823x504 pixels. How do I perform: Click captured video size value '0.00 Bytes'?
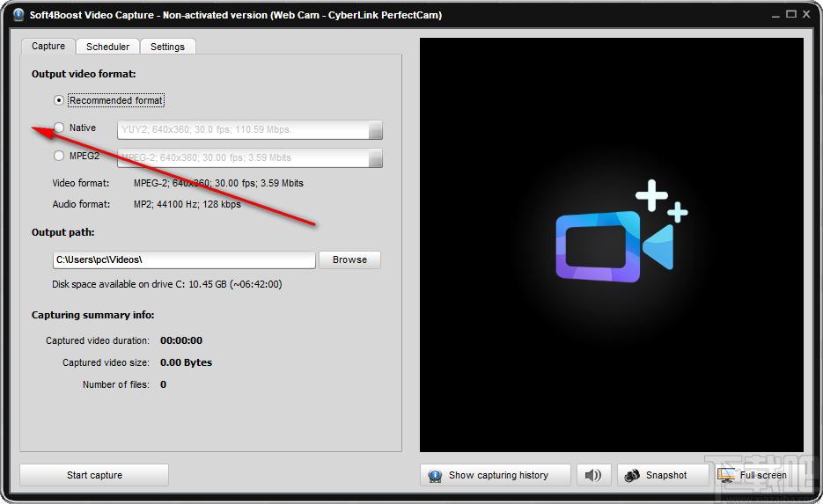coord(187,362)
